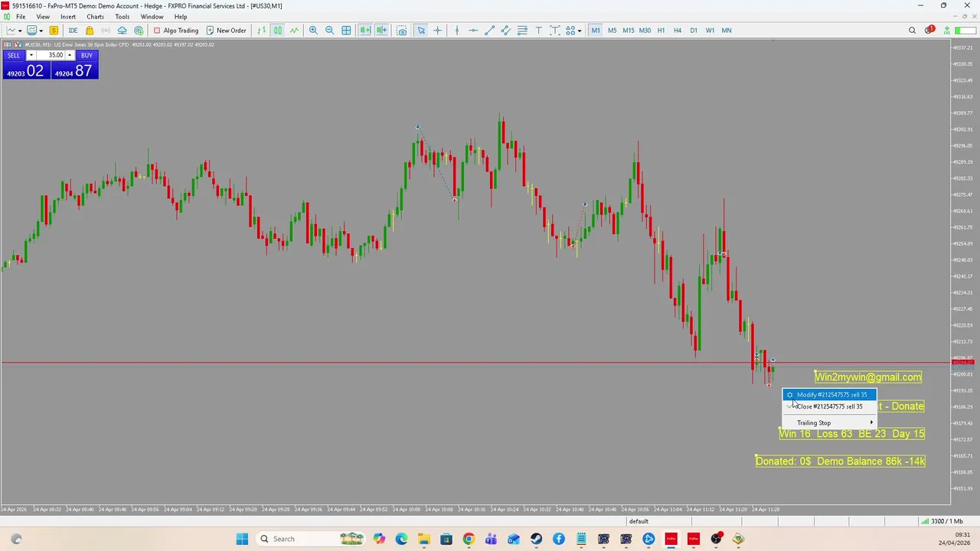Switch to M30 timeframe
This screenshot has height=551, width=980.
pyautogui.click(x=645, y=31)
